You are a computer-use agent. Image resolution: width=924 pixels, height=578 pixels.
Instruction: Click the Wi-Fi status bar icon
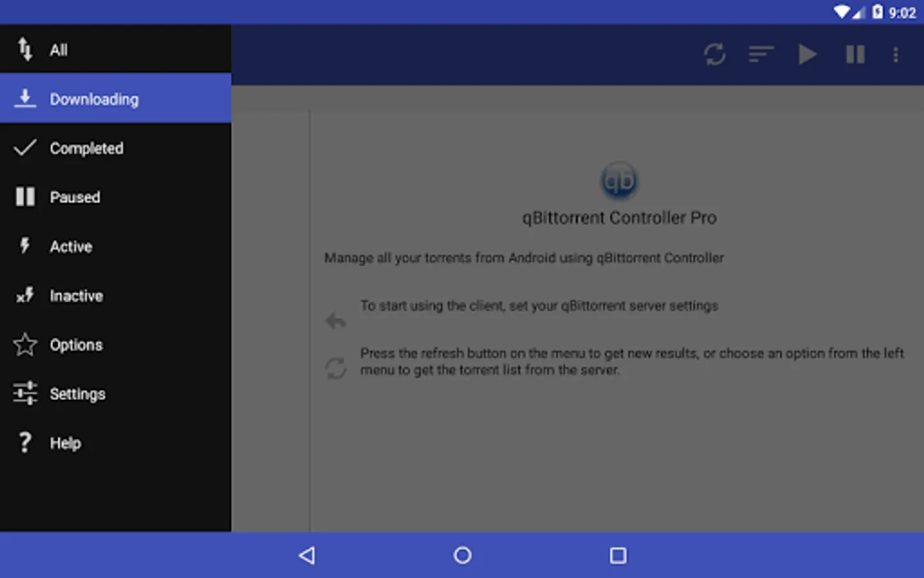click(842, 12)
